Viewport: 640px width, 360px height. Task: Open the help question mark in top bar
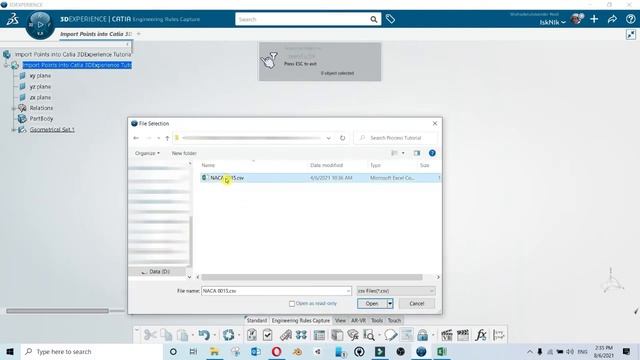[630, 19]
